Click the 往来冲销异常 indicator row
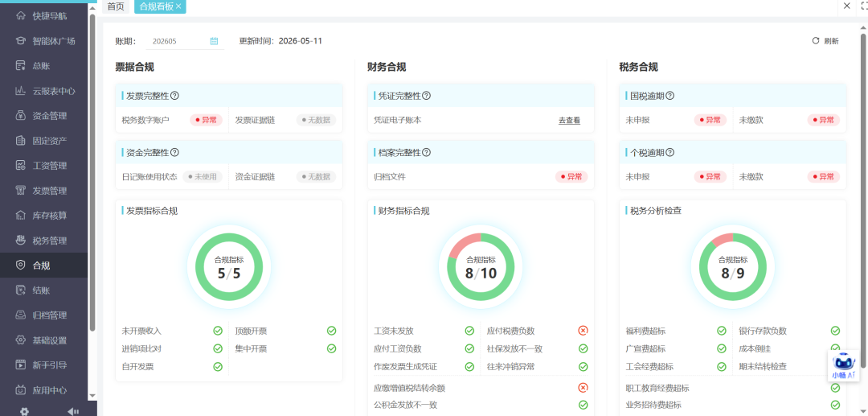Screen dimensions: 868x416 (537, 366)
